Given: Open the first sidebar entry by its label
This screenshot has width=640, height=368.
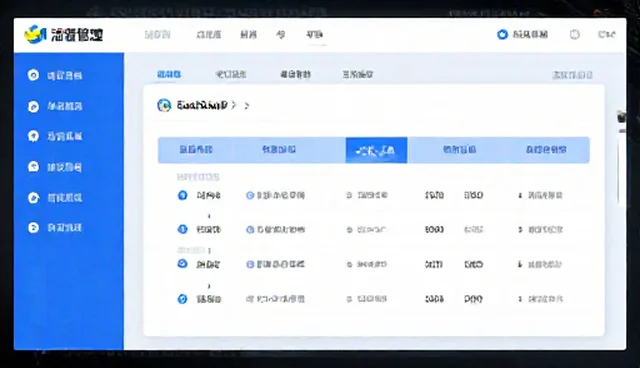Looking at the screenshot, I should tap(64, 75).
